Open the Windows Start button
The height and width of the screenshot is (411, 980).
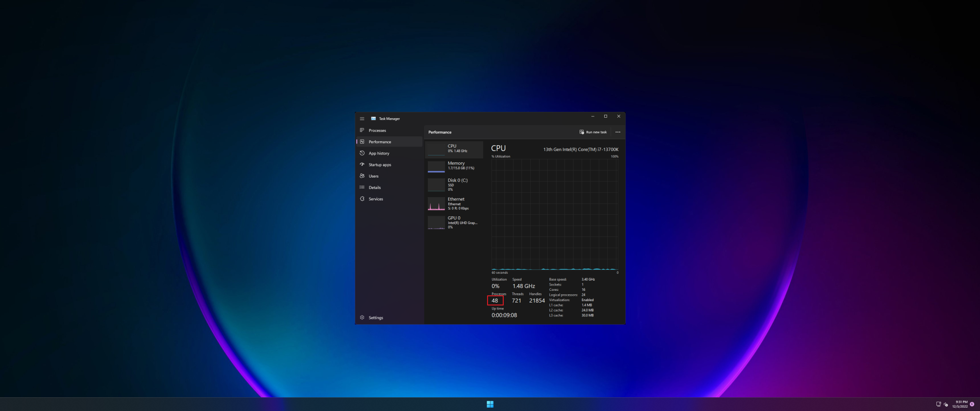[490, 404]
